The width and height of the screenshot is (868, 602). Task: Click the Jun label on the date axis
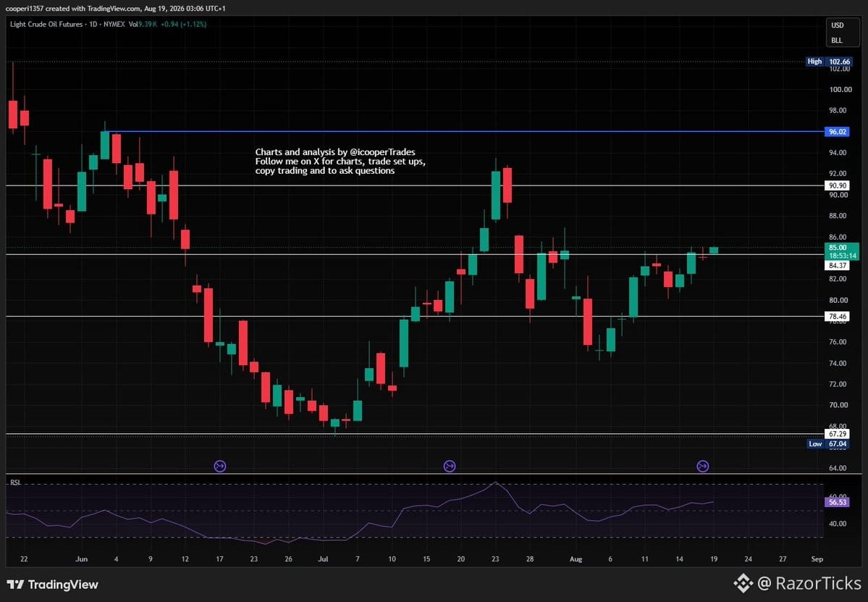(x=81, y=559)
